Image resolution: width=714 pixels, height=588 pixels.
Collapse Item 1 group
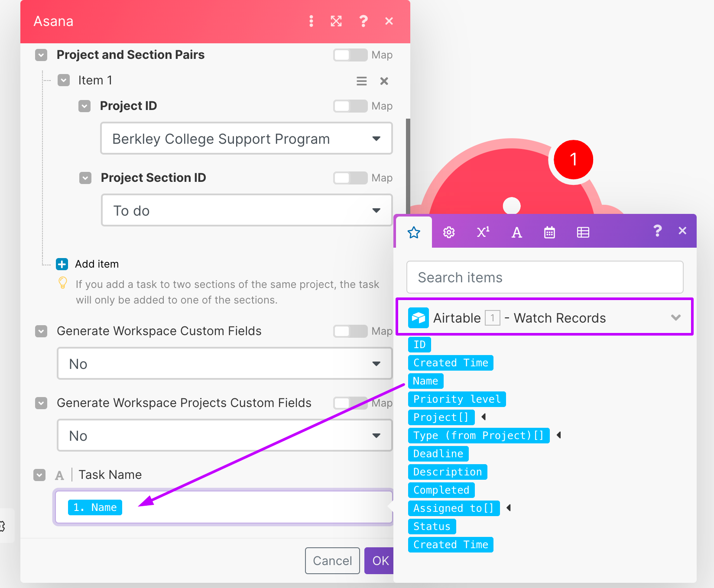coord(64,81)
